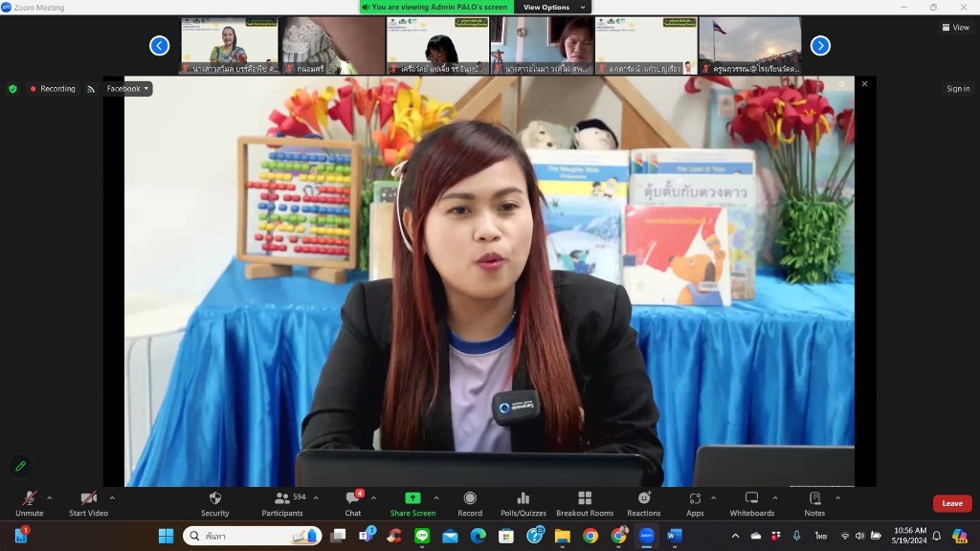980x551 pixels.
Task: Click the 'You are viewing Admin PALO's screen' banner
Action: tap(436, 8)
